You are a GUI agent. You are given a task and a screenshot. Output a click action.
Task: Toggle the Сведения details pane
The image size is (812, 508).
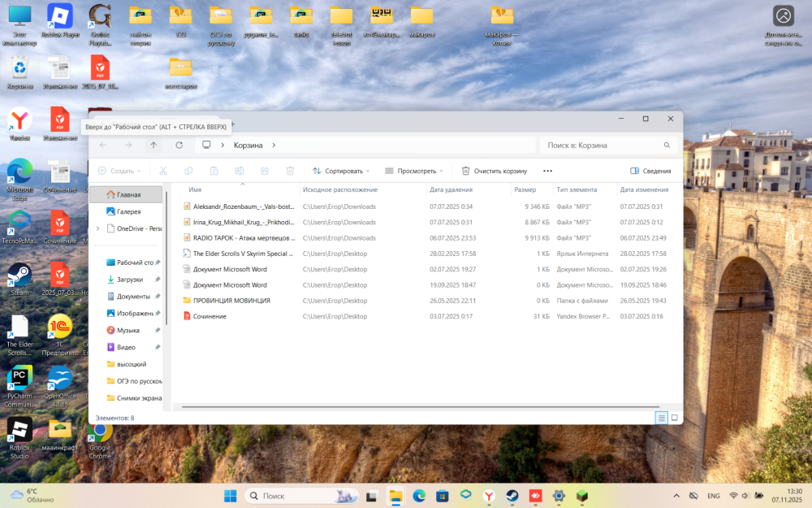(x=650, y=171)
